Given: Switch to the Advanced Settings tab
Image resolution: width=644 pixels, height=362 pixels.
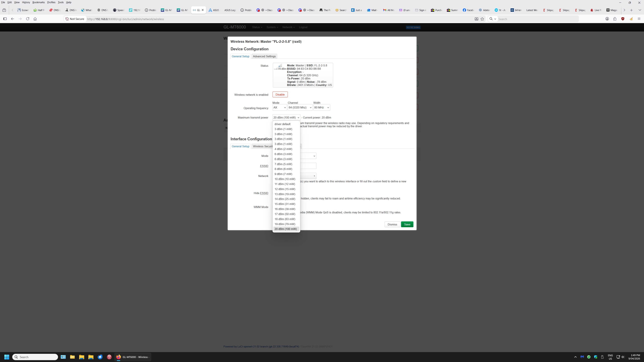Looking at the screenshot, I should click(264, 56).
